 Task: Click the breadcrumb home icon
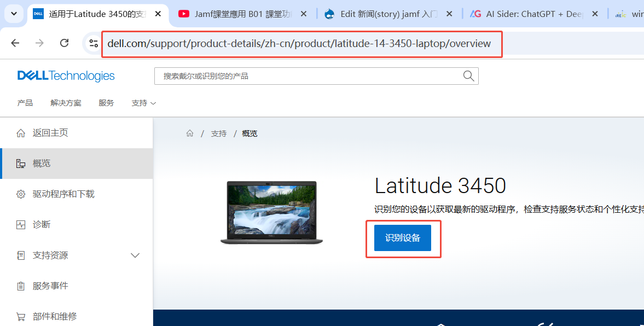pyautogui.click(x=190, y=133)
